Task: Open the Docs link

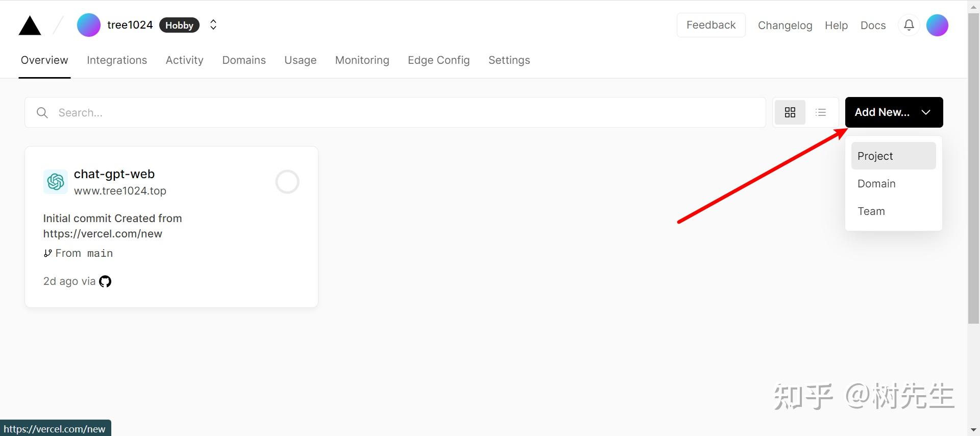Action: 873,25
